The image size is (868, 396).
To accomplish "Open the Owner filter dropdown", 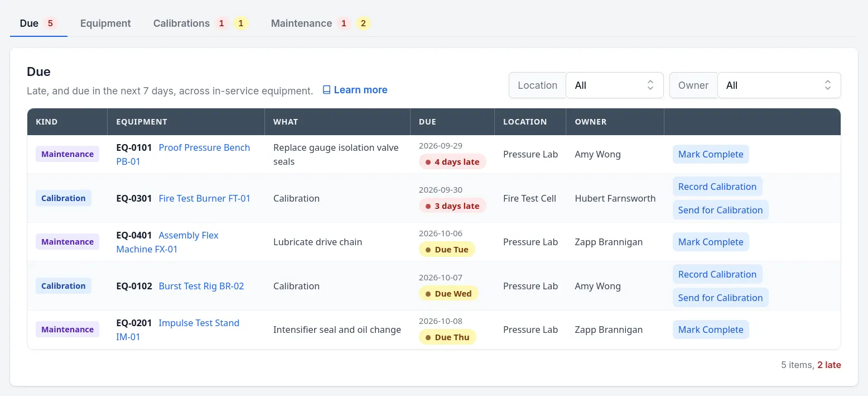I will (779, 85).
